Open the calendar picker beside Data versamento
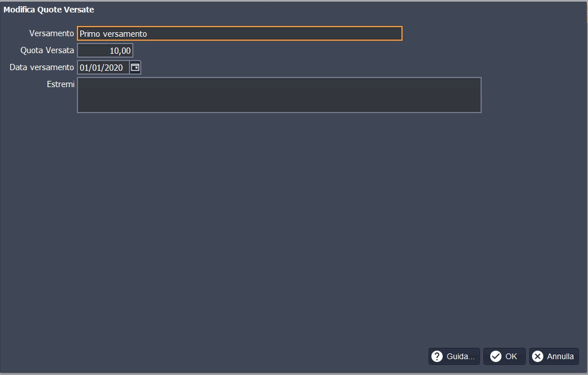Image resolution: width=588 pixels, height=375 pixels. pyautogui.click(x=135, y=67)
